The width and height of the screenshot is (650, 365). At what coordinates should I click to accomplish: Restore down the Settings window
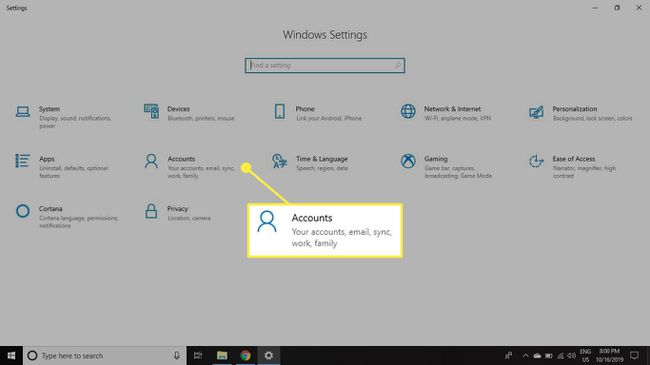617,8
